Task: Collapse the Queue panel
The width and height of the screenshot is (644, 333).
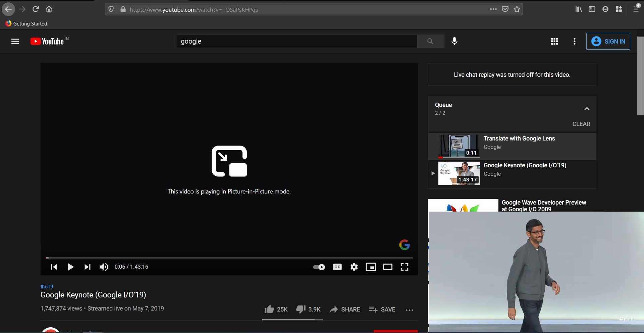Action: (x=587, y=109)
